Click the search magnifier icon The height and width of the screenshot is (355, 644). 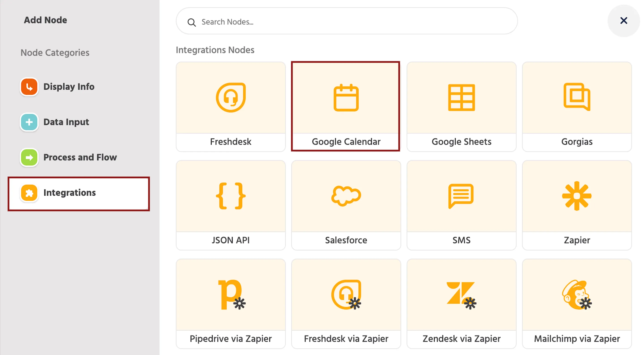click(x=191, y=22)
